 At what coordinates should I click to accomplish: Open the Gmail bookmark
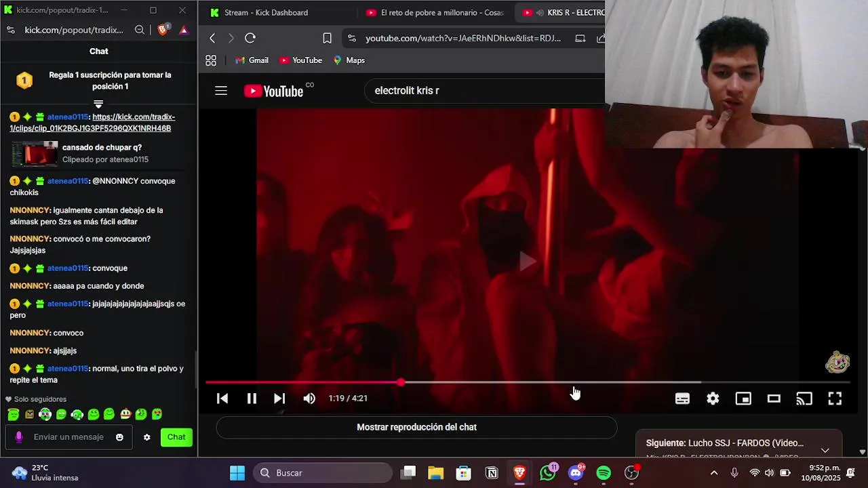(252, 60)
